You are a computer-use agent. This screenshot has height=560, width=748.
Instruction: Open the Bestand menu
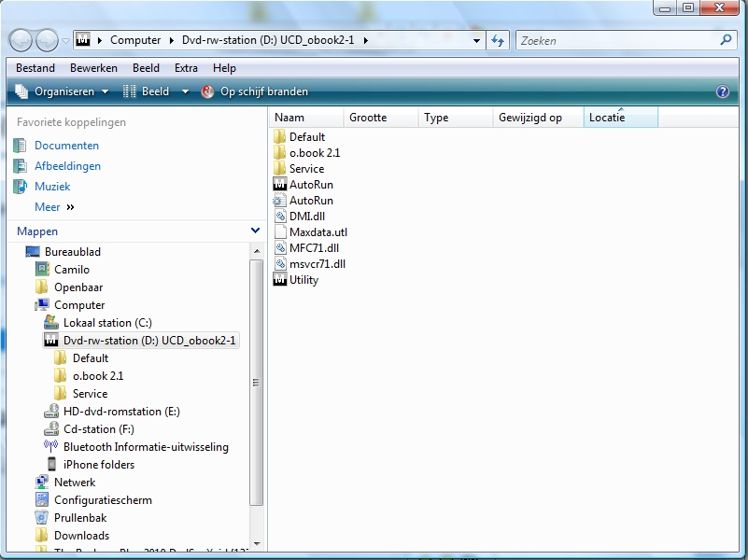pos(35,68)
